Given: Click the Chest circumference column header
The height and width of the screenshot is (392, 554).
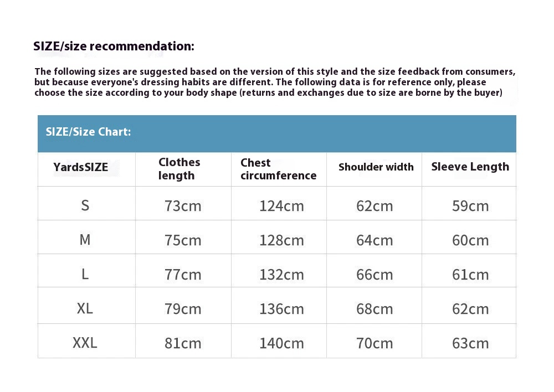Looking at the screenshot, I should coord(278,169).
